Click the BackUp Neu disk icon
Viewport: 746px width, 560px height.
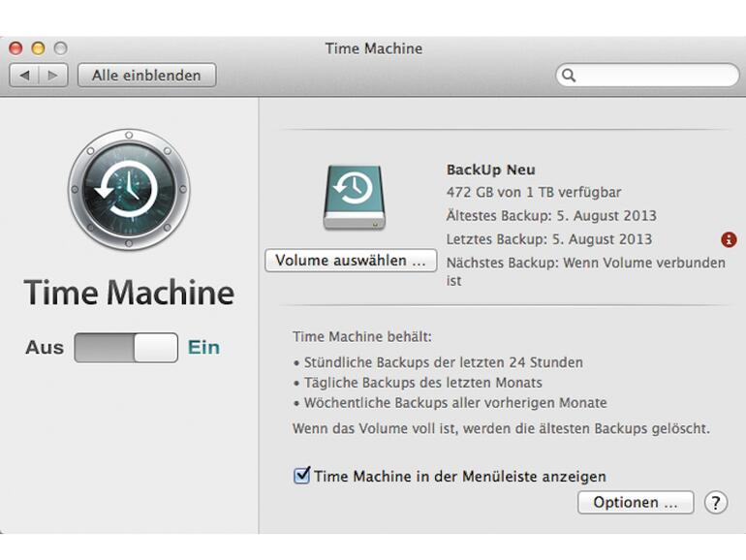coord(355,198)
